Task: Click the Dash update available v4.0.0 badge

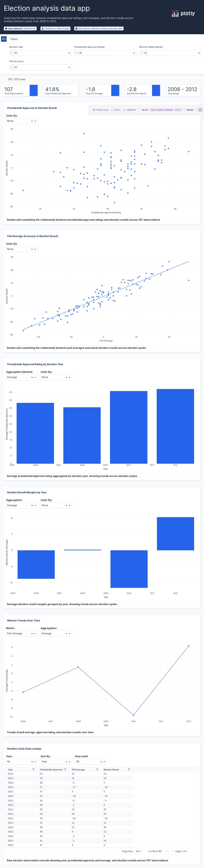Action: 166,110
